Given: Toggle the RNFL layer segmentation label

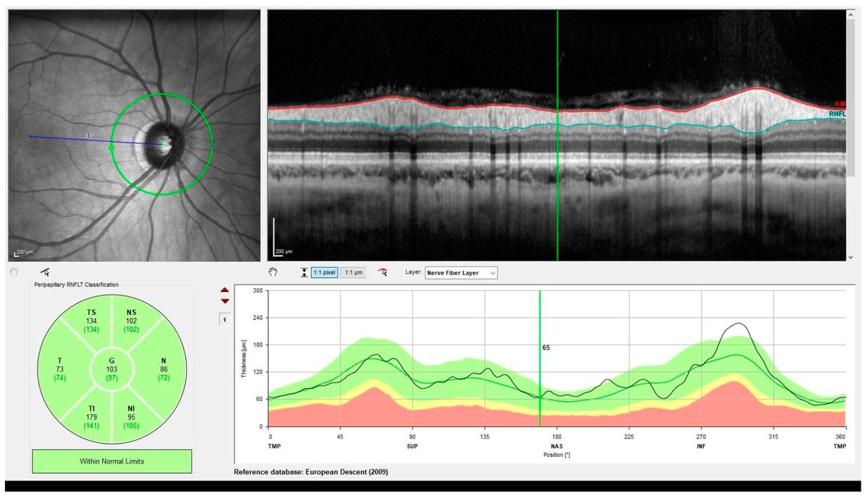Looking at the screenshot, I should (836, 114).
